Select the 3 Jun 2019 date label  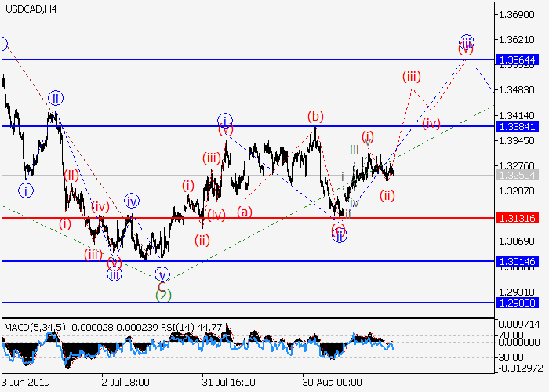click(24, 382)
